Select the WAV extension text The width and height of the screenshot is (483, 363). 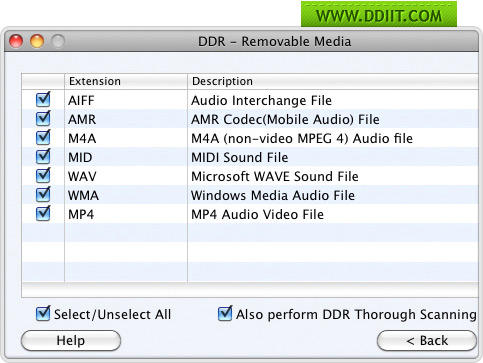(x=82, y=176)
